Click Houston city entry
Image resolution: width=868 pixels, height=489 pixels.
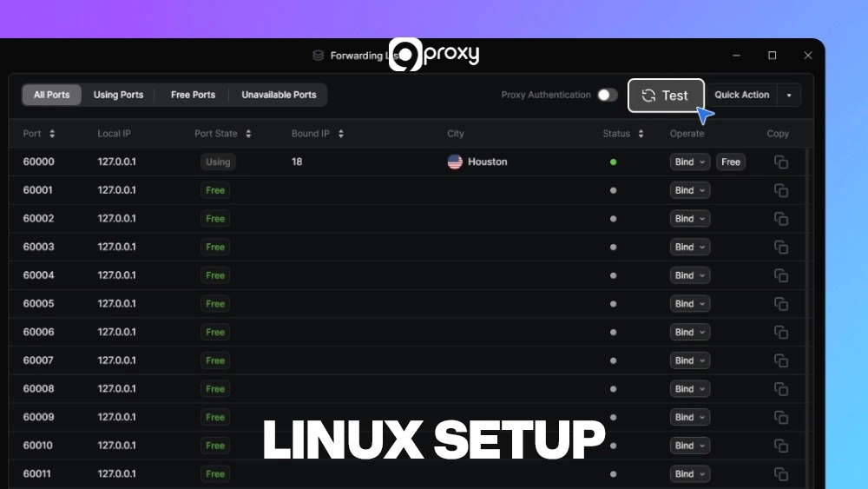(477, 162)
